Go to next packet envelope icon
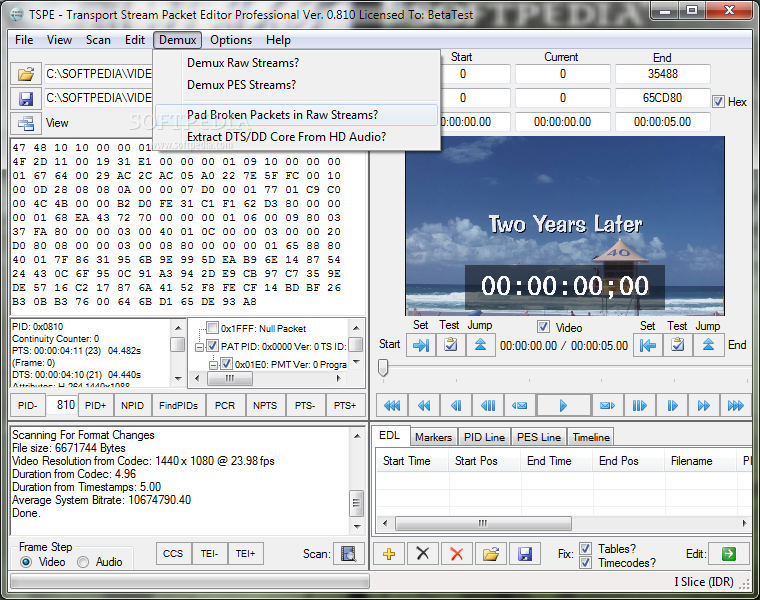 [x=607, y=406]
